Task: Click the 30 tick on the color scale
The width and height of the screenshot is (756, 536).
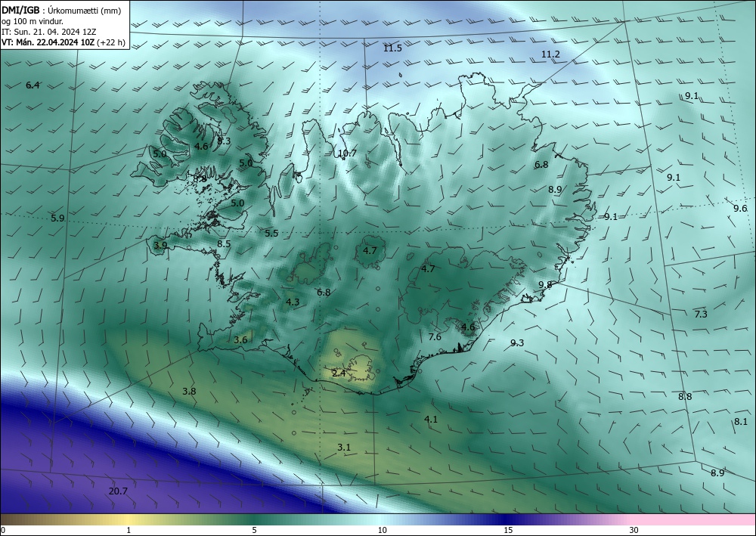Action: (x=634, y=531)
